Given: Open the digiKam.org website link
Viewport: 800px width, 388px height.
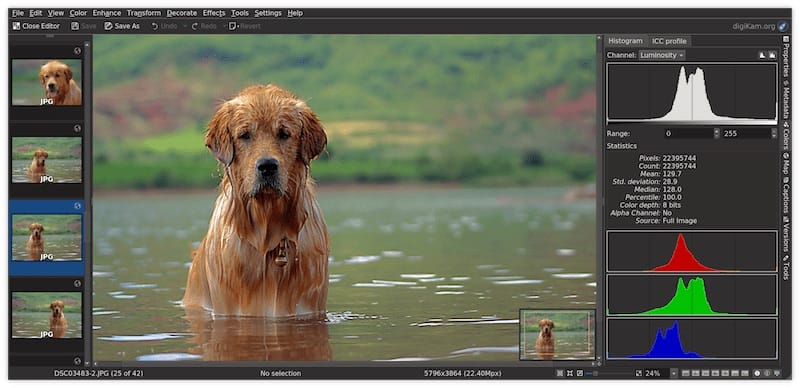Looking at the screenshot, I should click(753, 26).
